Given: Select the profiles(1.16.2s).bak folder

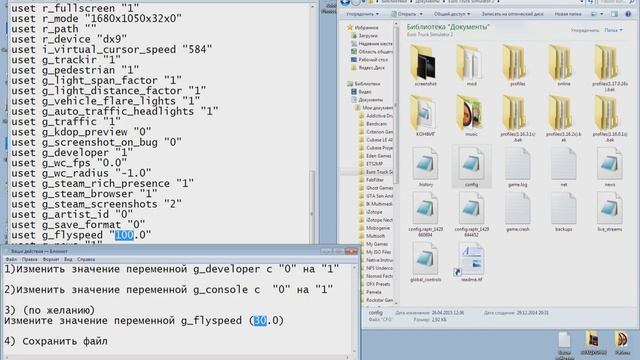Looking at the screenshot, I should point(563,118).
